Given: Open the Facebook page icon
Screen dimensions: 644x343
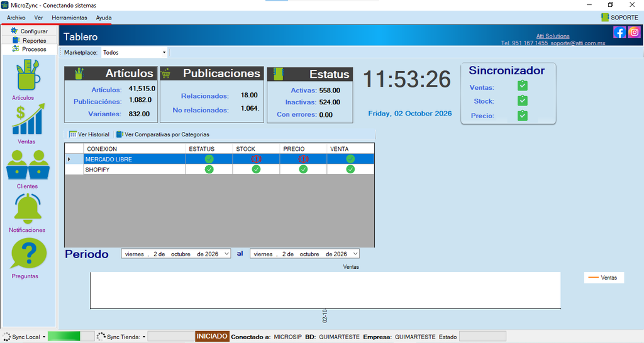Looking at the screenshot, I should [x=619, y=32].
